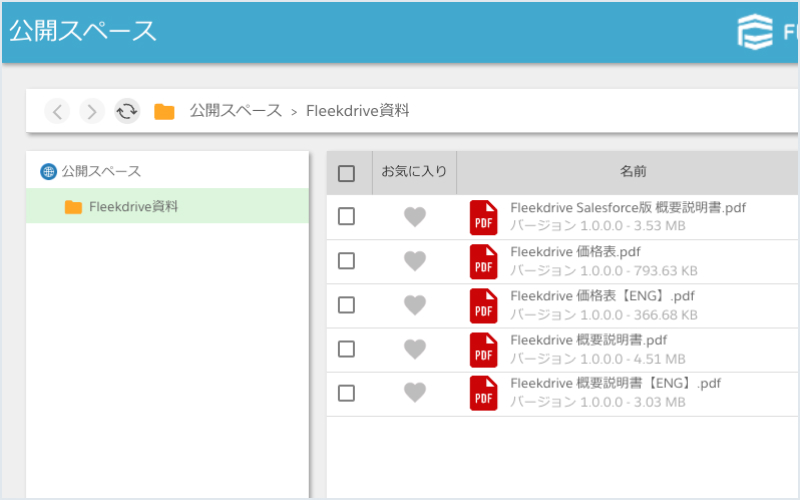Open Fleekdrive Salesforce版 概要説明書.pdf file name
This screenshot has width=800, height=500.
coord(628,208)
